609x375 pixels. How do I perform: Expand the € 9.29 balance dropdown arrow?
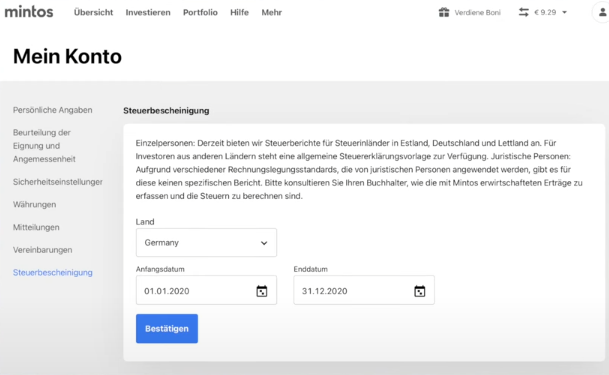pyautogui.click(x=564, y=12)
